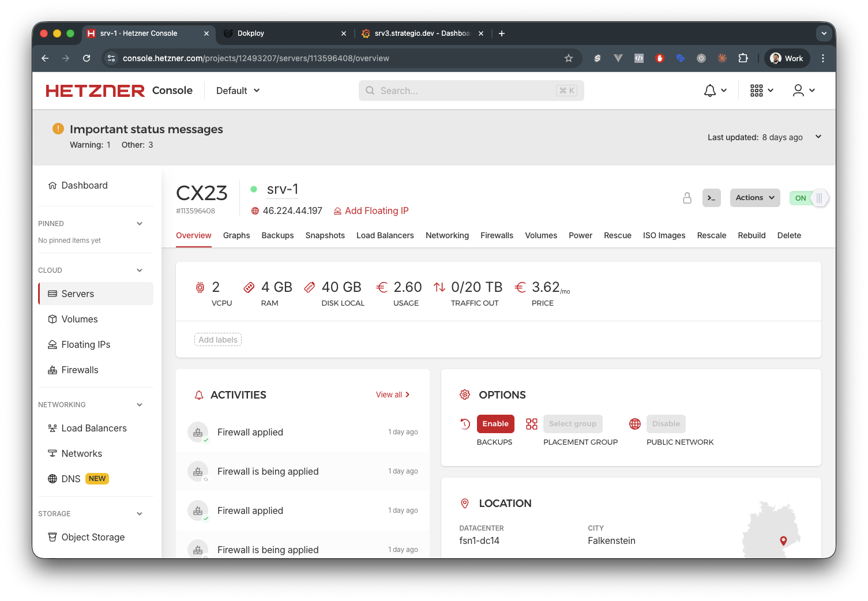Open the user account menu icon
Image resolution: width=868 pixels, height=601 pixels.
tap(803, 91)
